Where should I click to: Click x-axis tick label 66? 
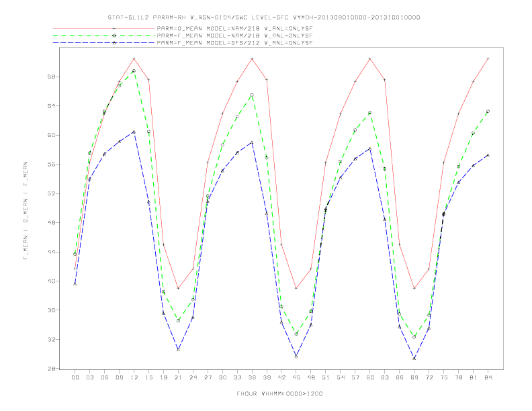pyautogui.click(x=400, y=377)
